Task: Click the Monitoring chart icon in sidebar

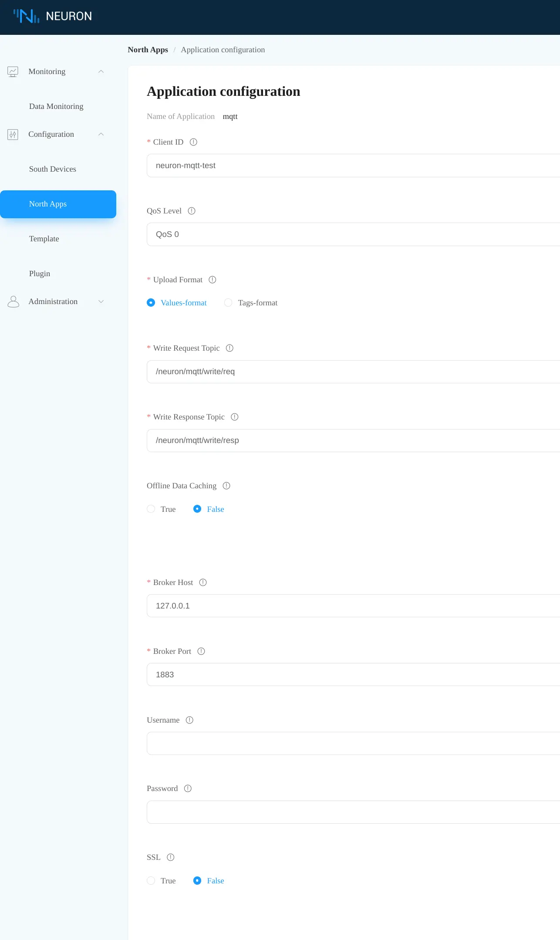Action: click(x=13, y=71)
